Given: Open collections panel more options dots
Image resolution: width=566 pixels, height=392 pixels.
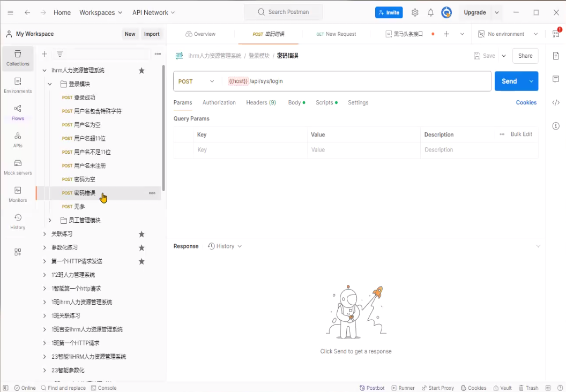Looking at the screenshot, I should (158, 54).
